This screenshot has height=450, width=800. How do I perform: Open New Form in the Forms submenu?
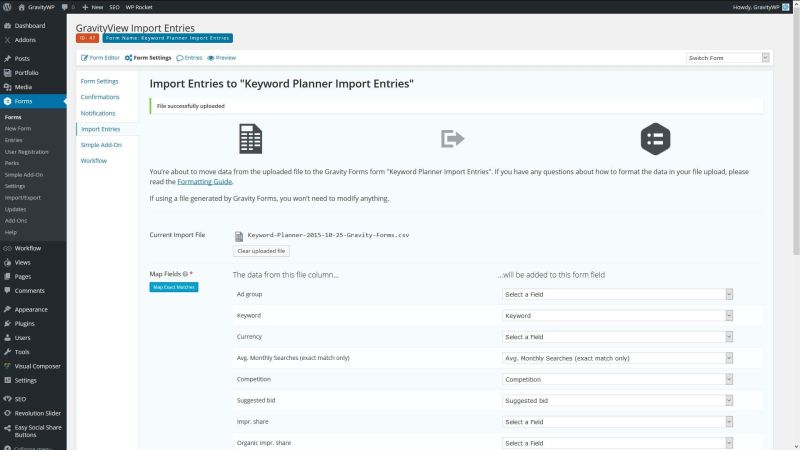pyautogui.click(x=18, y=129)
